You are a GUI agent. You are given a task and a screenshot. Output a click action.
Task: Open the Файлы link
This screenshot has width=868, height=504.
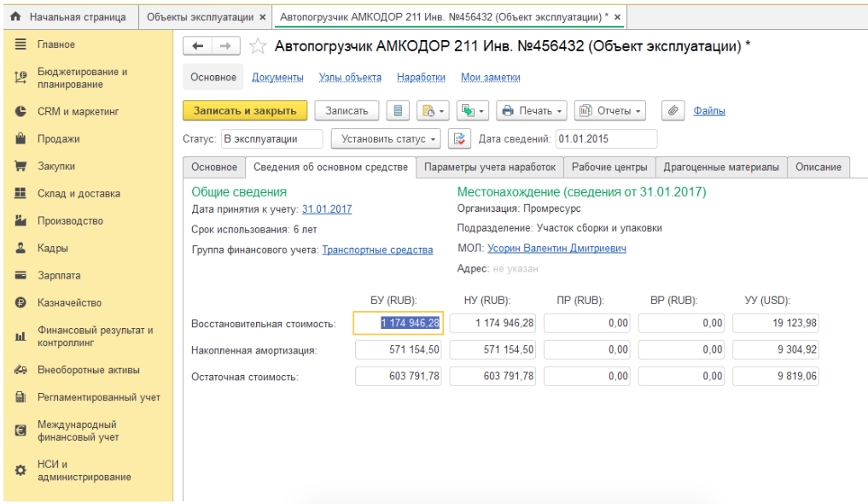(709, 111)
